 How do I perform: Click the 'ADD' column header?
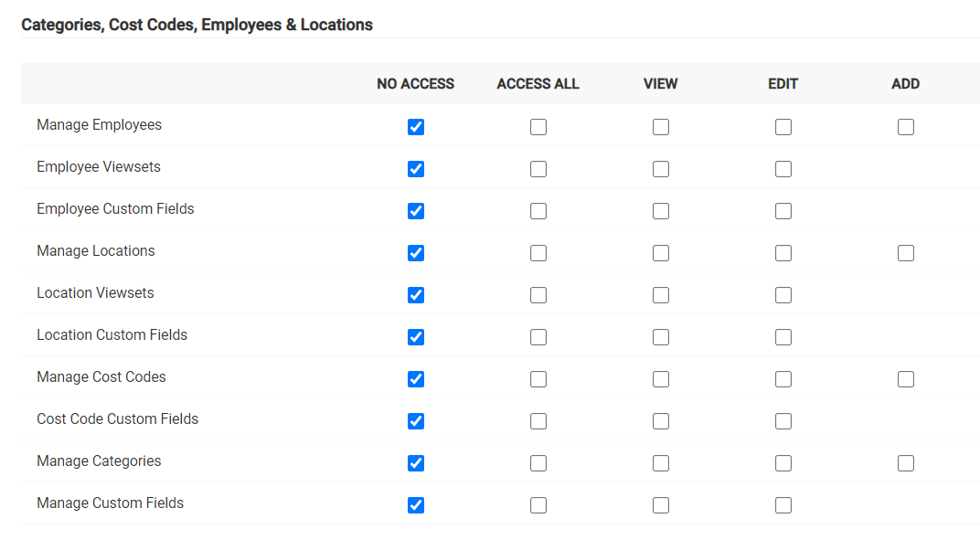[x=906, y=84]
